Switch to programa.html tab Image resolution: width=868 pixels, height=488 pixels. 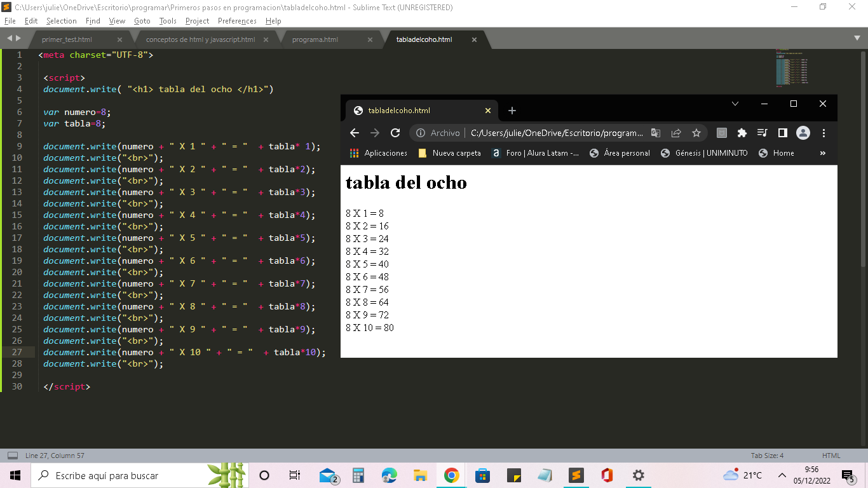tap(315, 39)
